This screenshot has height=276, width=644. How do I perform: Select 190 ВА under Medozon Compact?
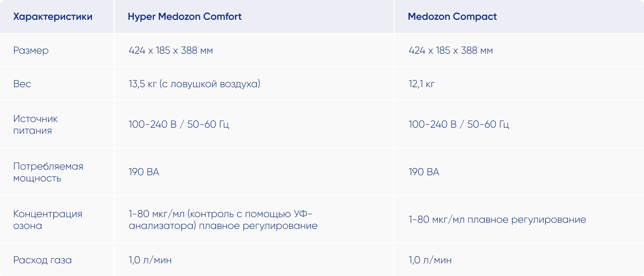(x=424, y=172)
